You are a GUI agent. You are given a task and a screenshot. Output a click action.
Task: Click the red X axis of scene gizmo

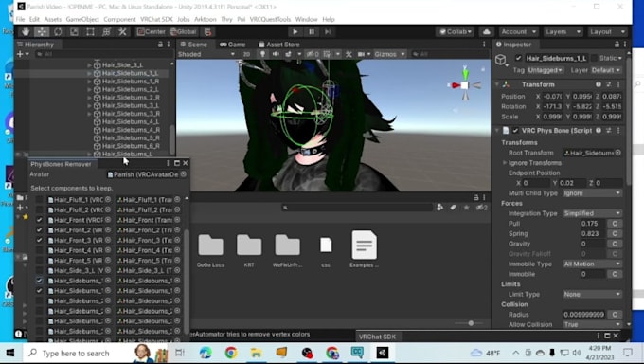coord(456,85)
